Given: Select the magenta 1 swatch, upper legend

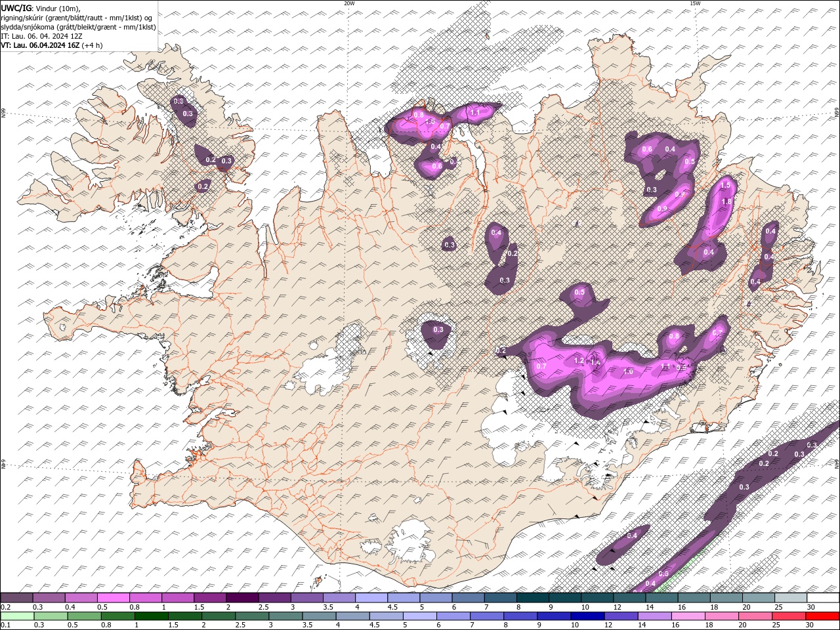Looking at the screenshot, I should click(177, 598).
